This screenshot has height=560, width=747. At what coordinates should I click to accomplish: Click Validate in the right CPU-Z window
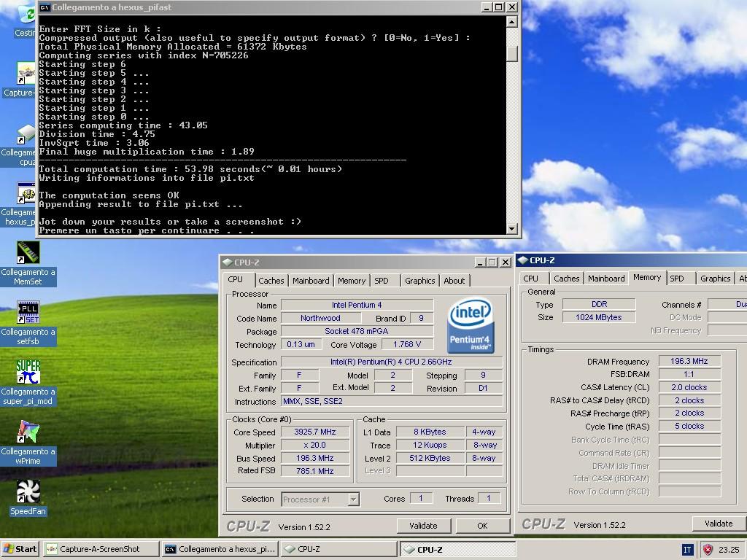coord(719,524)
